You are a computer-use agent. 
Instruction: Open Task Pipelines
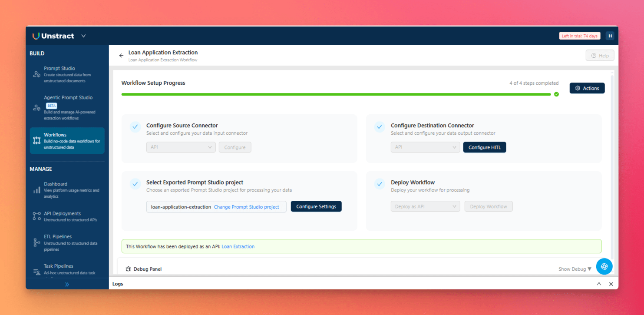[x=67, y=269]
